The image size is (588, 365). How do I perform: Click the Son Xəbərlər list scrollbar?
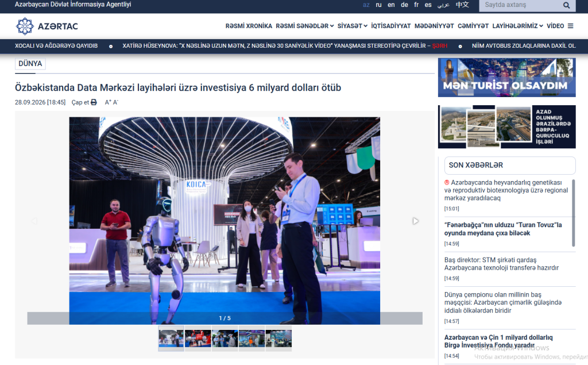574,213
